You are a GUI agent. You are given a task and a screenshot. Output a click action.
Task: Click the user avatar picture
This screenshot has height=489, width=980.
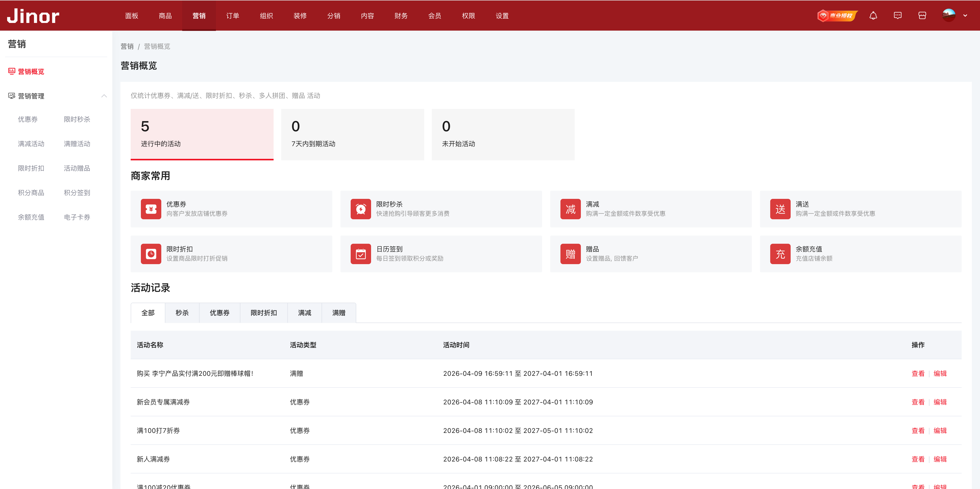[x=949, y=16]
